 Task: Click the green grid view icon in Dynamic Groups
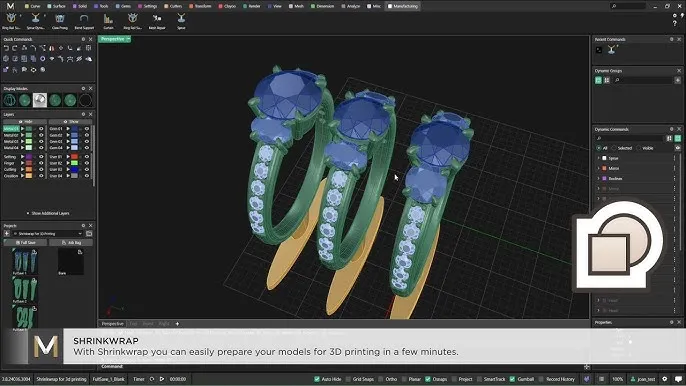pyautogui.click(x=598, y=80)
